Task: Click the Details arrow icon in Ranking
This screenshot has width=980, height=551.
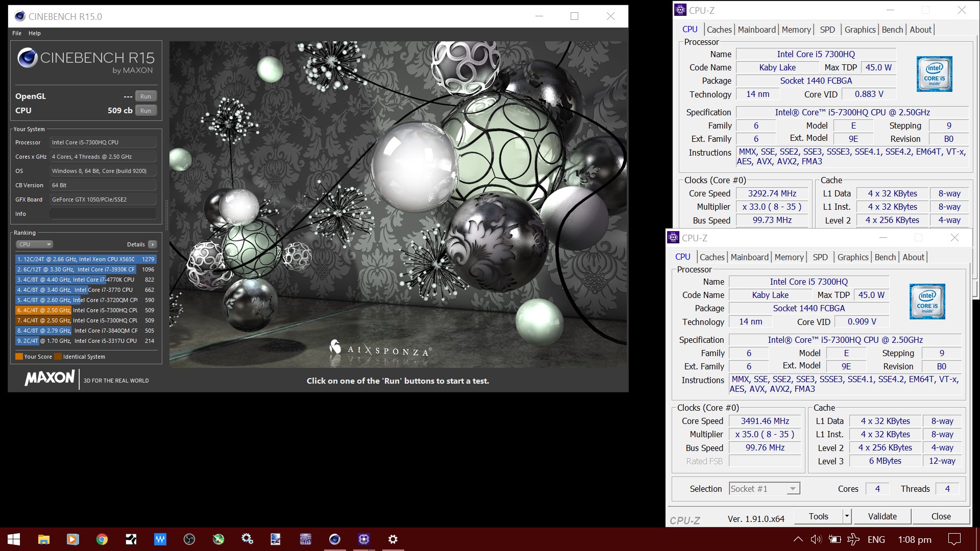Action: tap(152, 244)
